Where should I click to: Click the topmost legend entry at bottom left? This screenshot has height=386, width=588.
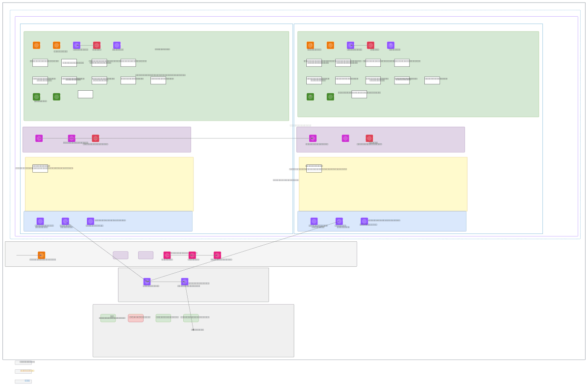(x=23, y=362)
